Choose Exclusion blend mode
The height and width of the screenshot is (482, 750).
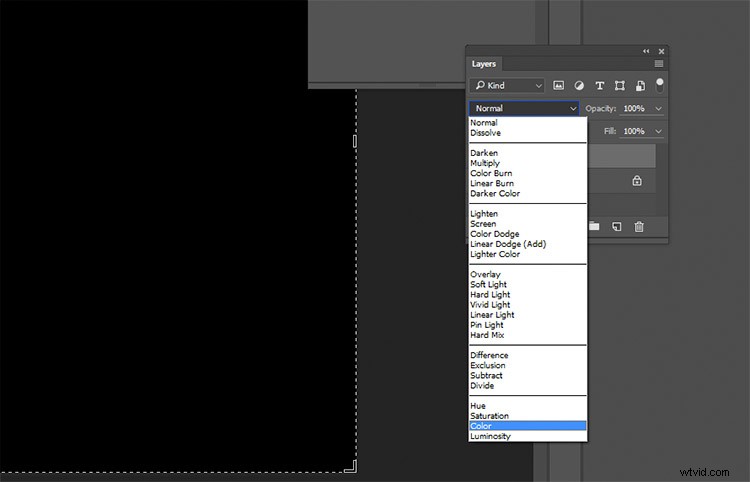[x=528, y=365]
